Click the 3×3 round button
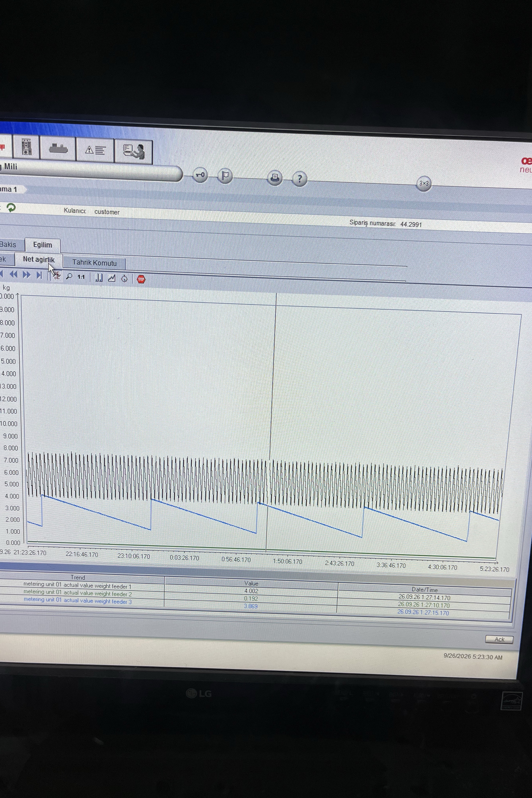 coord(424,183)
